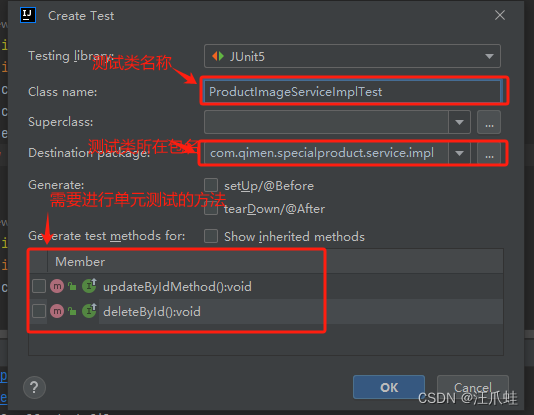Browse for a Superclass with ellipsis button
This screenshot has height=415, width=534.
coord(489,122)
